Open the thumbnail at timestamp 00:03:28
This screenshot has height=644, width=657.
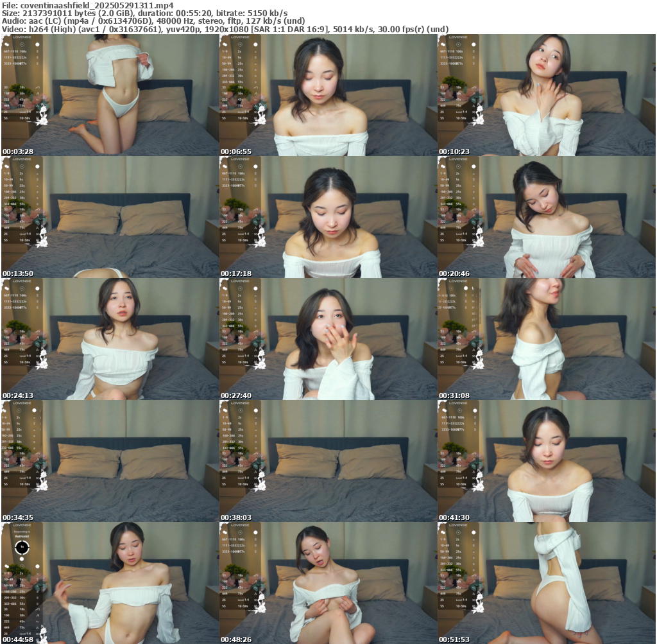point(110,95)
